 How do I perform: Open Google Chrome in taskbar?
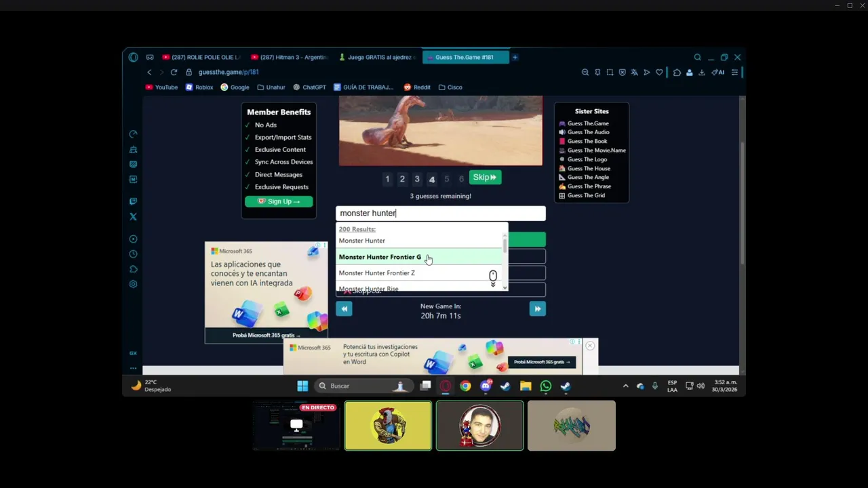pos(465,386)
